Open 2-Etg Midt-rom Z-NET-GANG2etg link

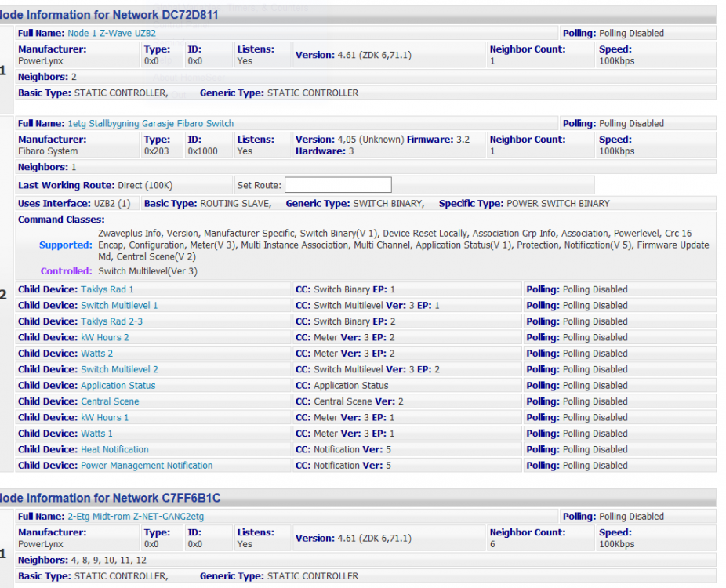136,517
